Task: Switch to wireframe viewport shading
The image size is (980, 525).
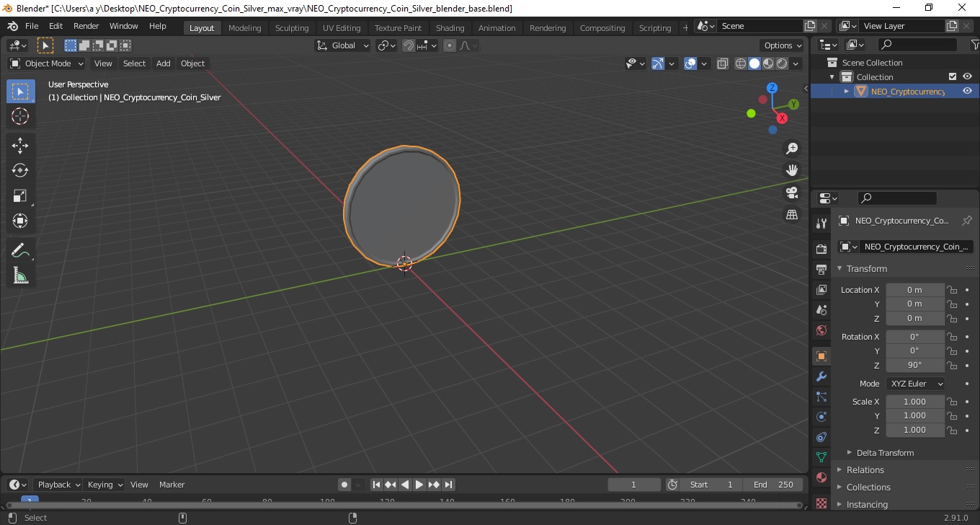Action: 741,63
